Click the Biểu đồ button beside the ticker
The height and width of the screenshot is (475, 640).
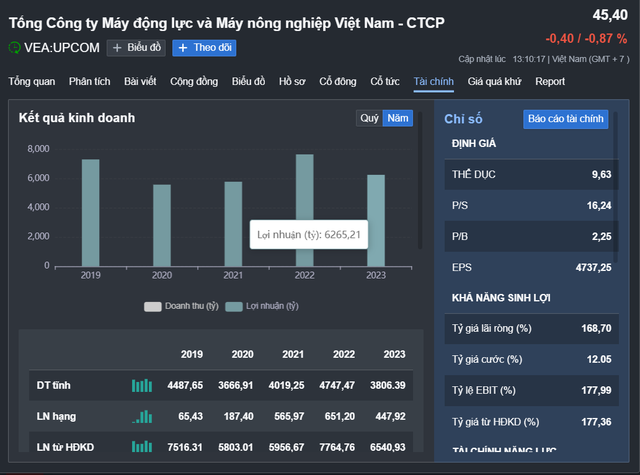[x=136, y=47]
